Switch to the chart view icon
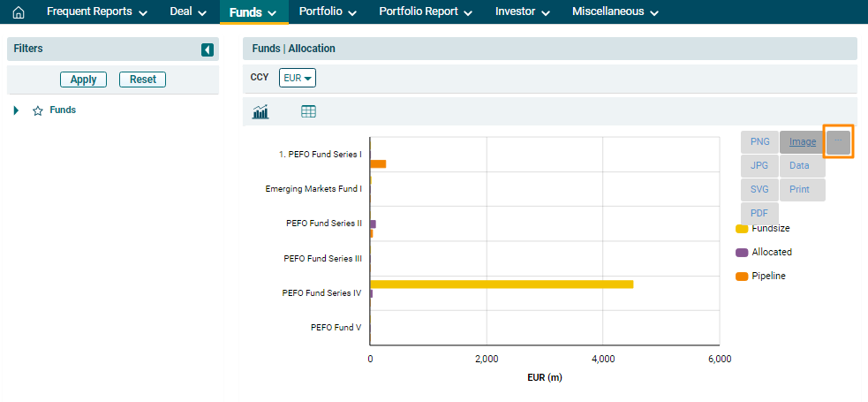This screenshot has height=402, width=868. point(260,111)
